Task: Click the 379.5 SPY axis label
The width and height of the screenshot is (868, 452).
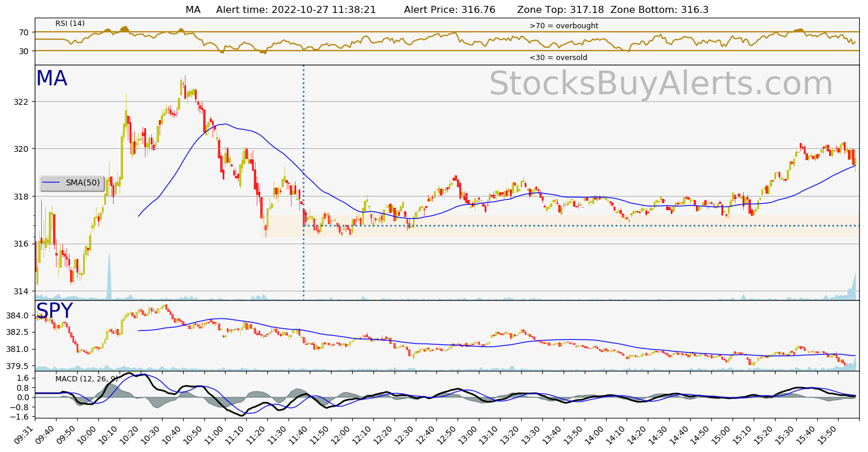Action: [x=17, y=366]
